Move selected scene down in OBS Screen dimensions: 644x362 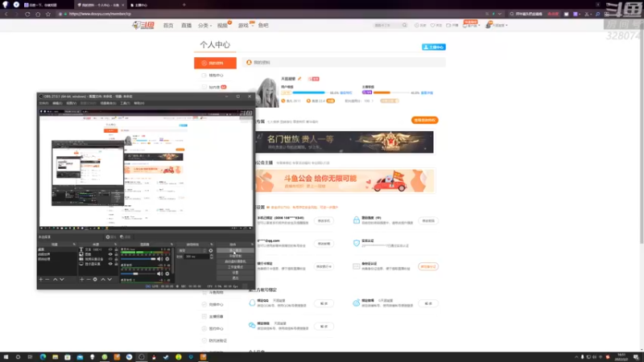(62, 279)
